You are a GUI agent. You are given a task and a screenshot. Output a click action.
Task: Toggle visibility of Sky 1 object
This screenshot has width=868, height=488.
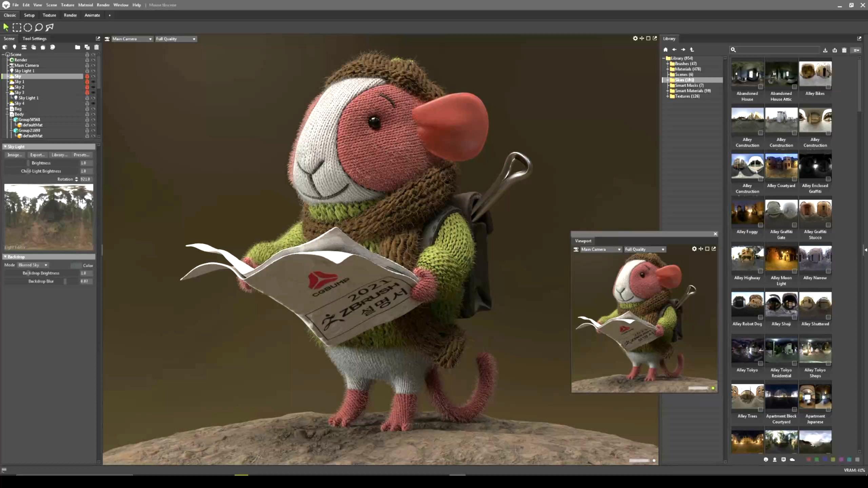tap(93, 82)
